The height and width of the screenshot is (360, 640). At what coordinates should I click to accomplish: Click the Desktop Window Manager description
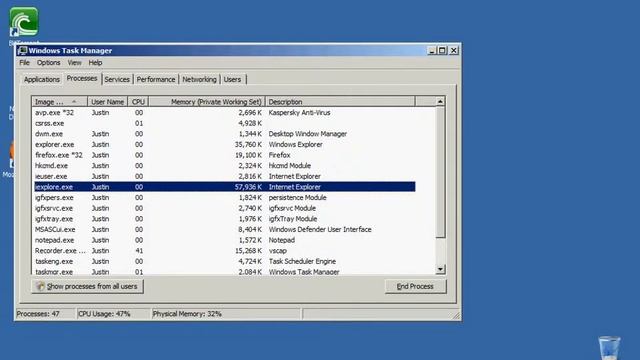(x=308, y=134)
